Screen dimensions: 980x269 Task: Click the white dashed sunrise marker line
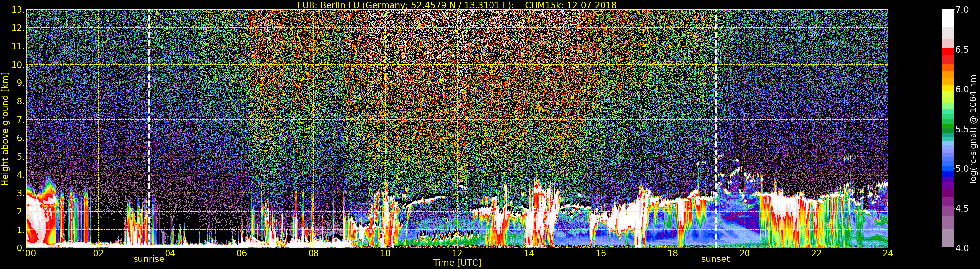point(149,129)
